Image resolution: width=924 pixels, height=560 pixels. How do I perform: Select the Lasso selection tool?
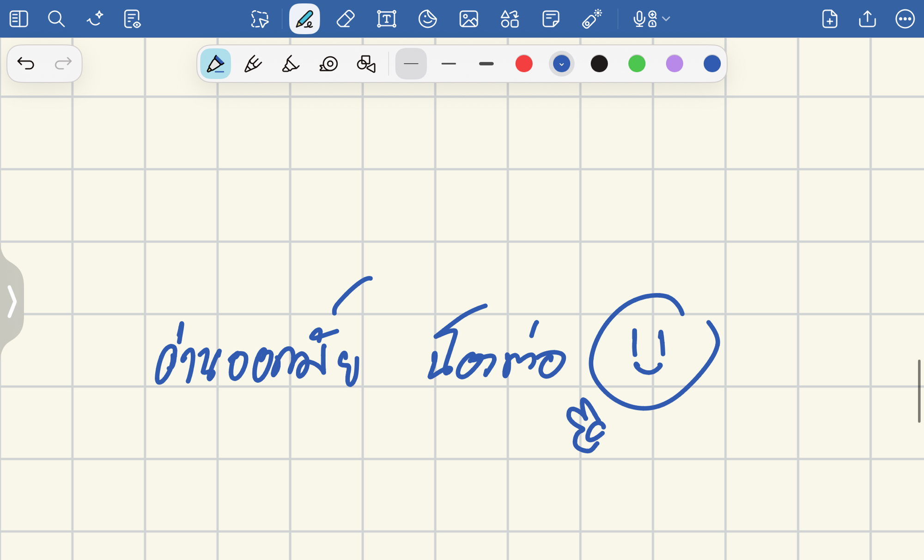[x=260, y=19]
